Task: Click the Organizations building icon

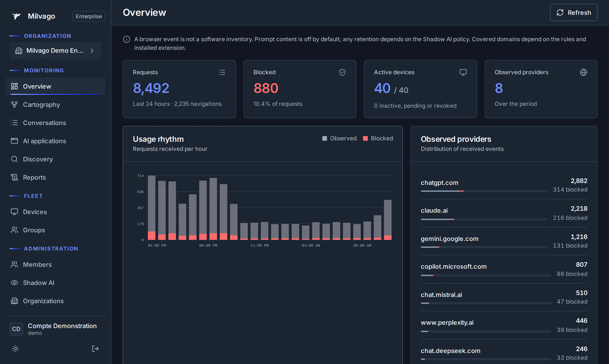Action: (14, 301)
